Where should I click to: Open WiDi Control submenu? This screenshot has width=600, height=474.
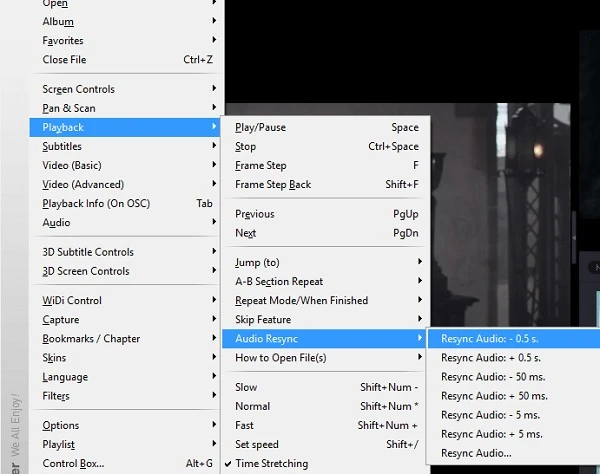click(124, 301)
